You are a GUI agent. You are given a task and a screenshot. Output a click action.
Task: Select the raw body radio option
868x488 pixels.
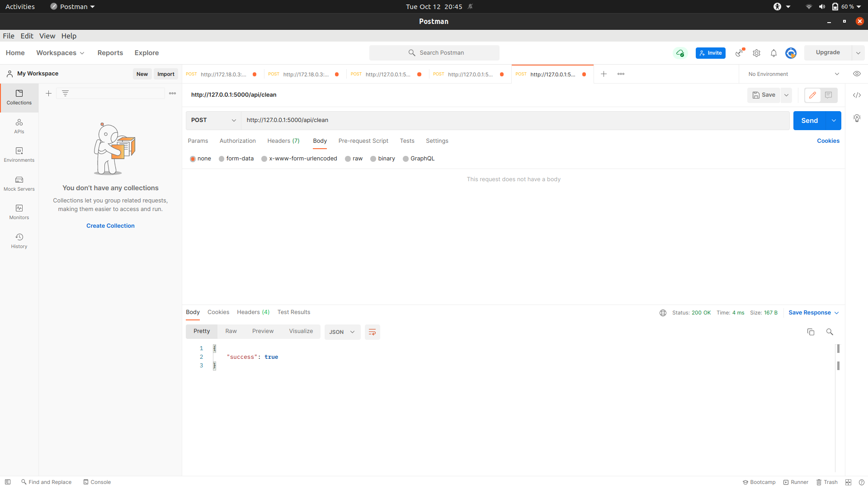(348, 159)
